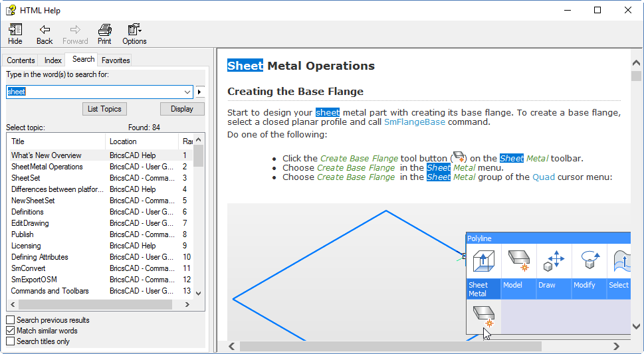Enable Search titles only checkbox

[11, 341]
